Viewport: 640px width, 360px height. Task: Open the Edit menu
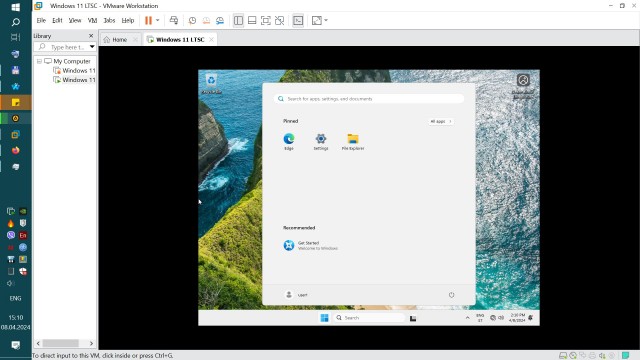pos(57,20)
